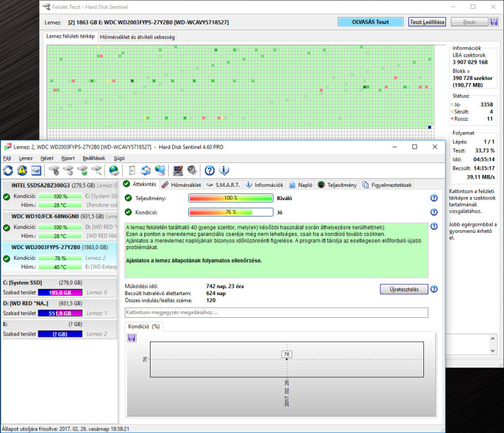Click the dark blue current block on surface map

[430, 127]
